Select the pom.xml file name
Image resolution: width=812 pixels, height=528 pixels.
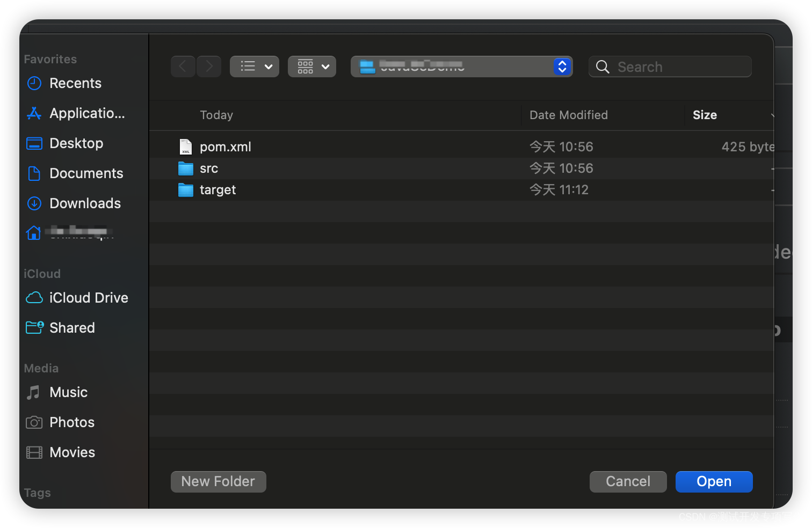(x=226, y=147)
